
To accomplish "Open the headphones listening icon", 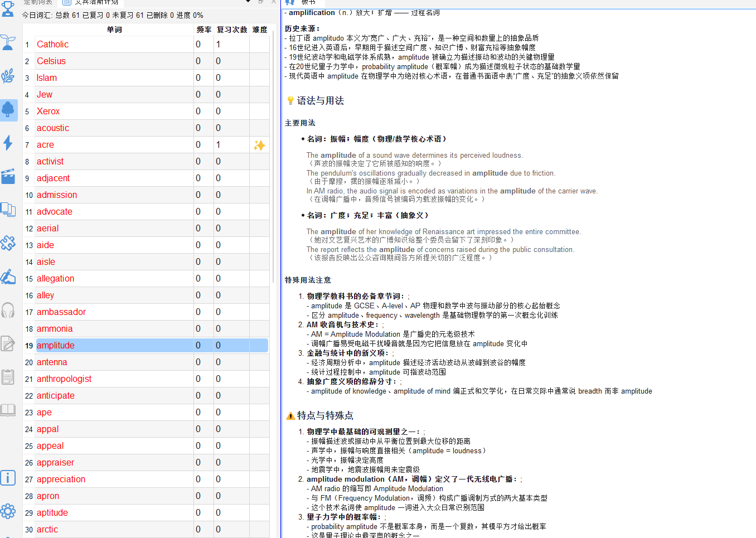I will pyautogui.click(x=8, y=310).
